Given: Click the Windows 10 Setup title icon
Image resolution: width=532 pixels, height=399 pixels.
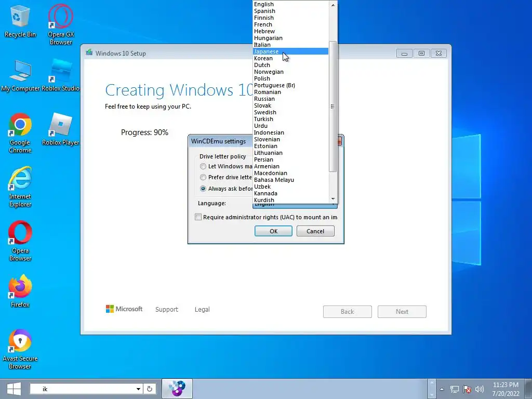Looking at the screenshot, I should 89,52.
